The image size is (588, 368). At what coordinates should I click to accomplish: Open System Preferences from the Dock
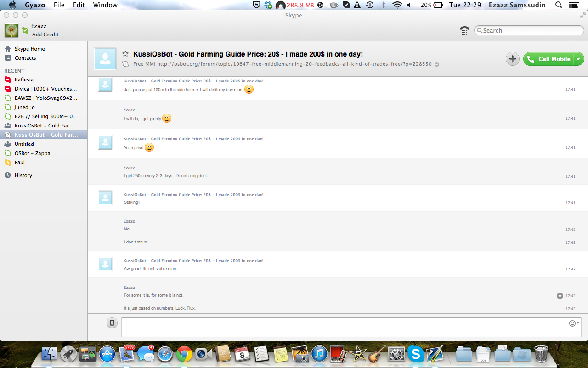pyautogui.click(x=396, y=354)
